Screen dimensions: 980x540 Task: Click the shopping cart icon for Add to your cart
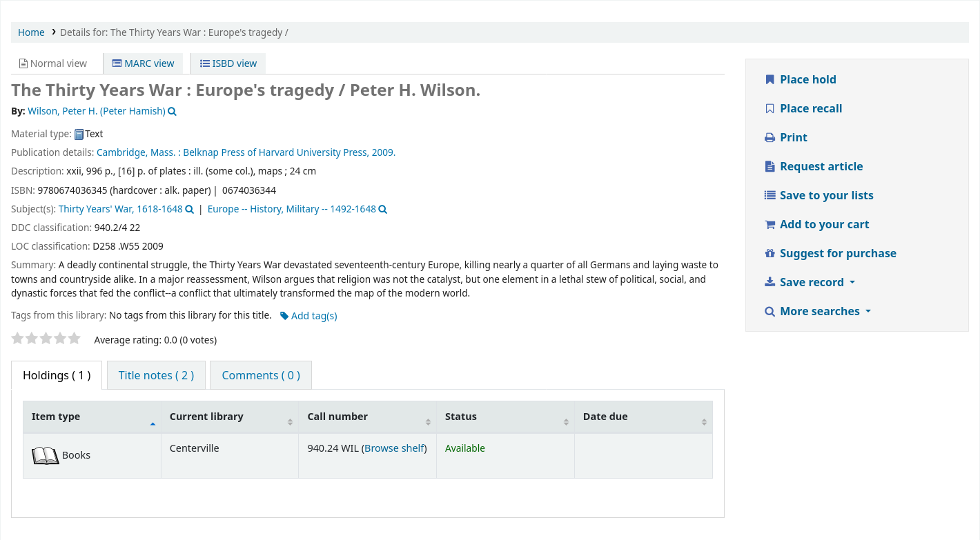770,224
